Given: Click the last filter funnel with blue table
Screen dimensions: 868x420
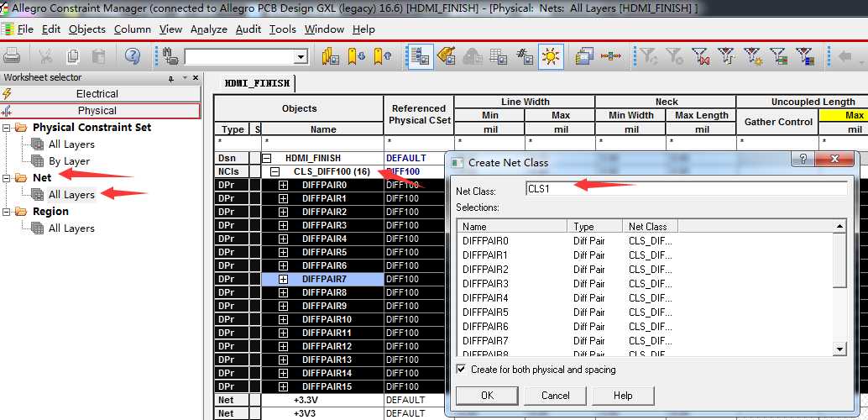Looking at the screenshot, I should tap(805, 56).
